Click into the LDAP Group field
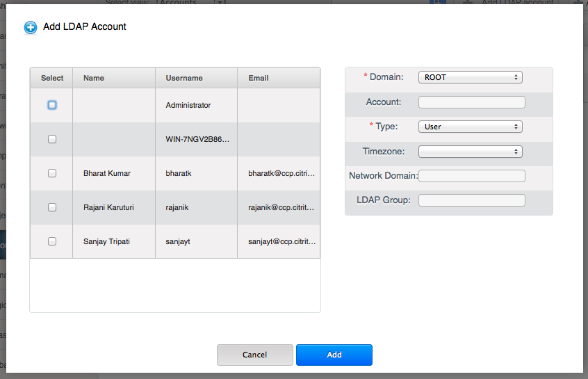588x379 pixels. pyautogui.click(x=471, y=200)
